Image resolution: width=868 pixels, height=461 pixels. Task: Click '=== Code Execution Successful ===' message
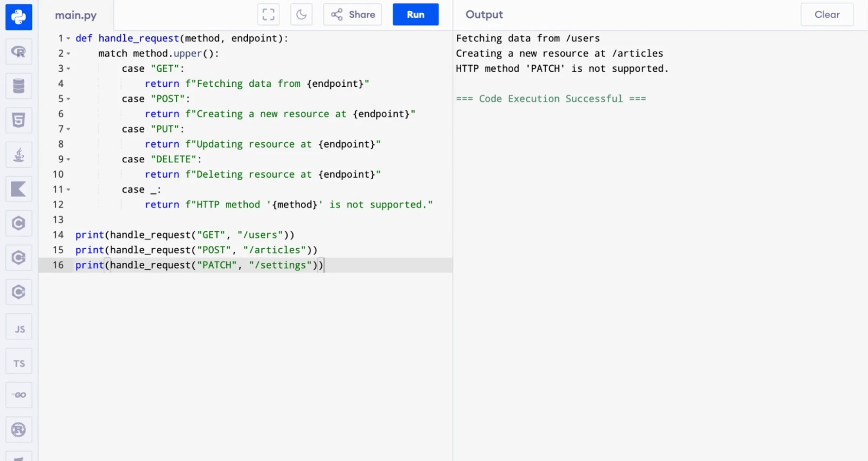coord(551,99)
